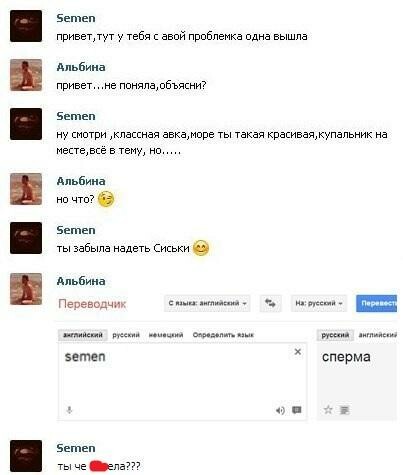Click the blue Перевести button
The height and width of the screenshot is (475, 403).
click(376, 303)
